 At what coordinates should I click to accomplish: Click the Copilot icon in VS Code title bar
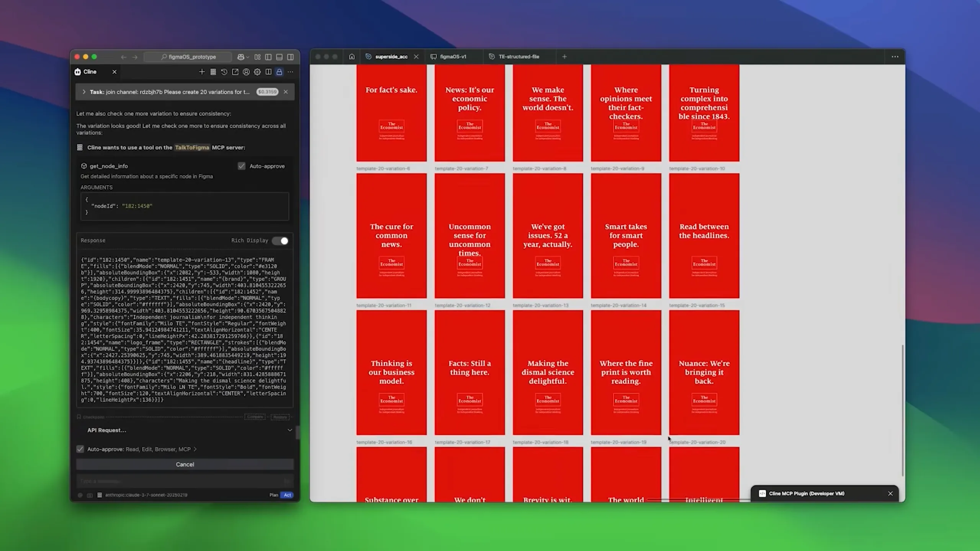click(x=241, y=57)
